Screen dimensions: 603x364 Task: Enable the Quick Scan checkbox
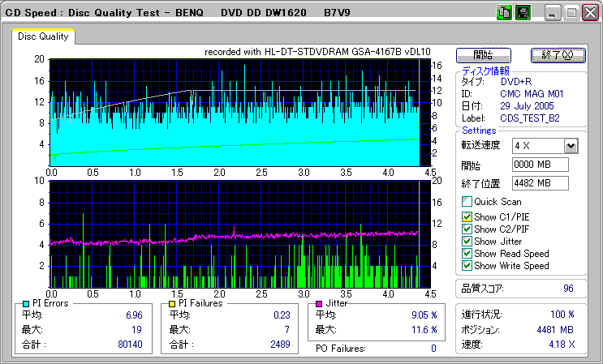(467, 202)
